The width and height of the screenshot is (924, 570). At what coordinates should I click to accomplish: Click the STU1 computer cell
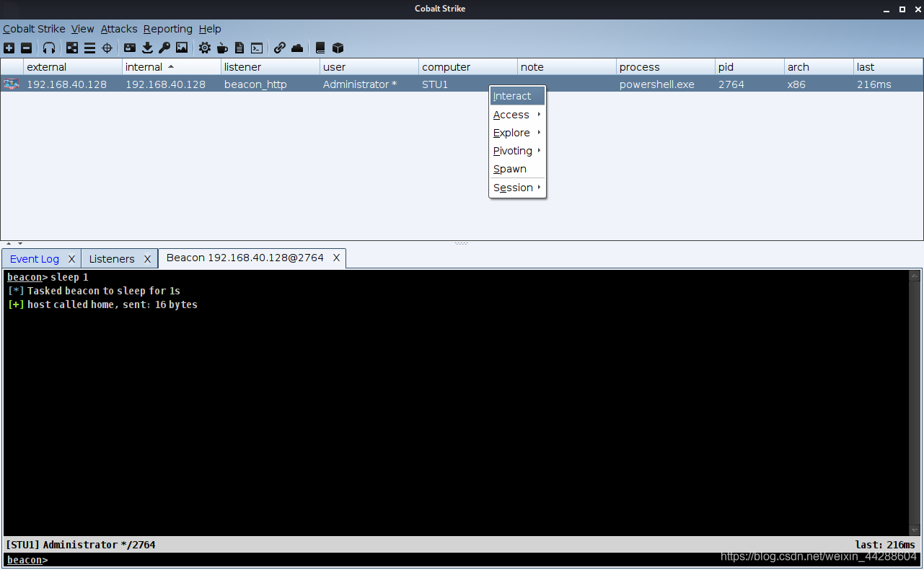(468, 84)
